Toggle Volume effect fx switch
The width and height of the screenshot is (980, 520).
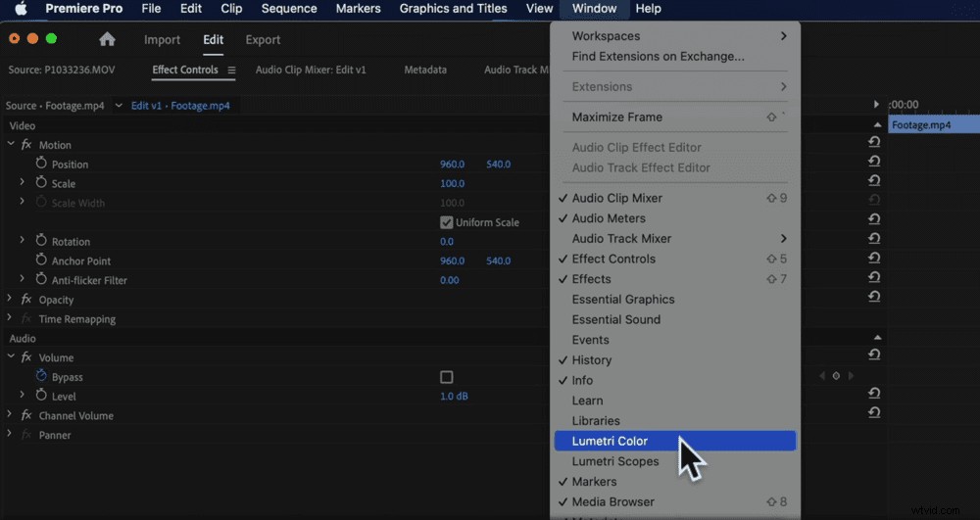26,357
